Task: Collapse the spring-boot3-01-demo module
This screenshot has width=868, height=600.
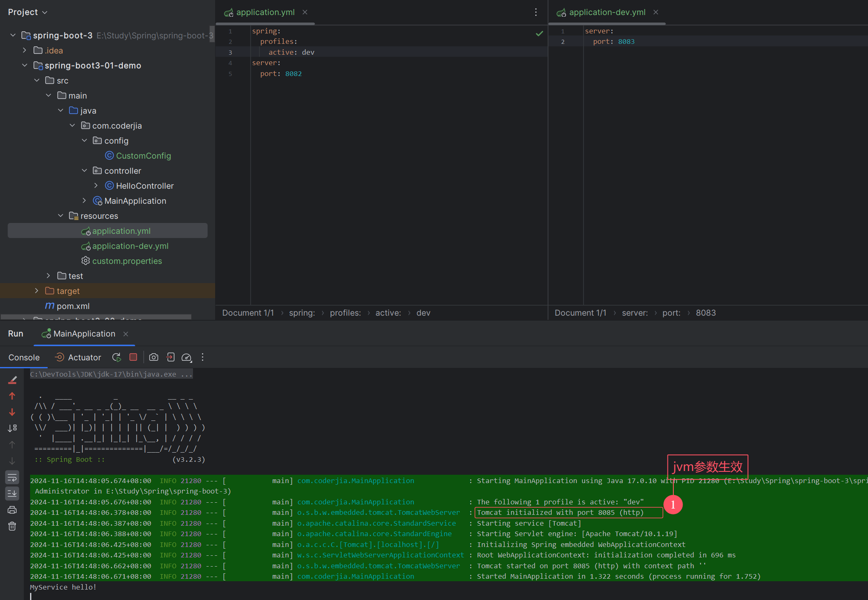Action: coord(25,66)
